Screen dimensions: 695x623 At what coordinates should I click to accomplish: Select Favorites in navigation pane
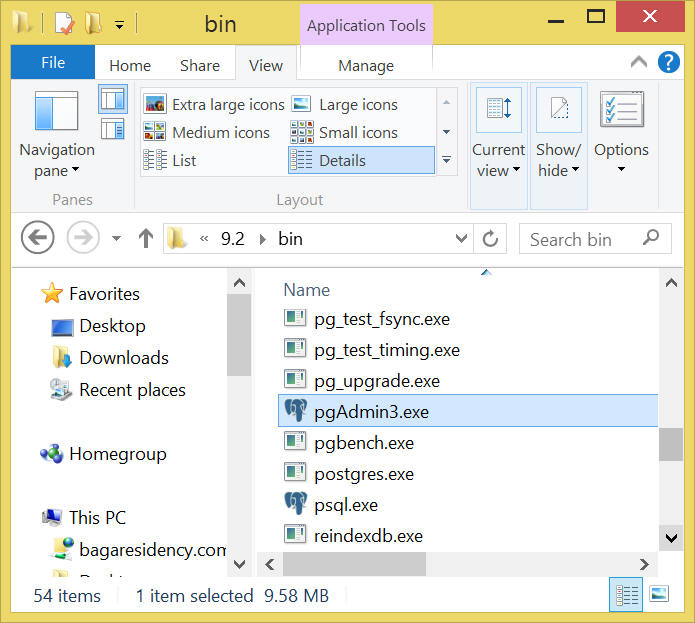click(x=104, y=294)
